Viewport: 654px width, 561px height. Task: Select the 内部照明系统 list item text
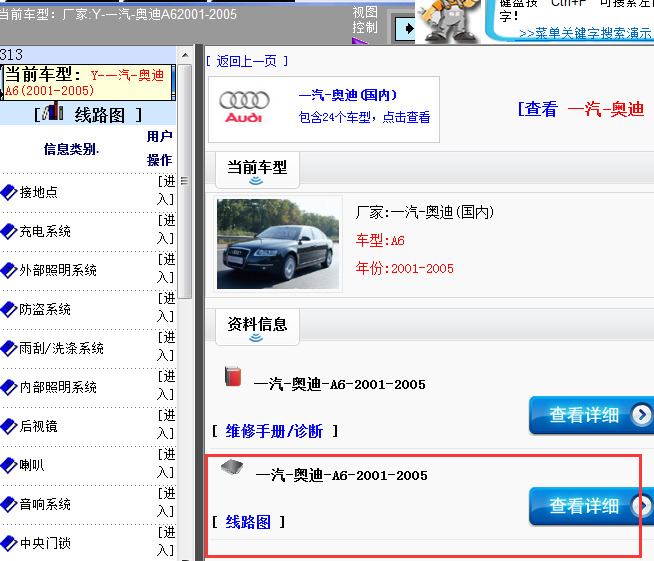click(x=58, y=387)
